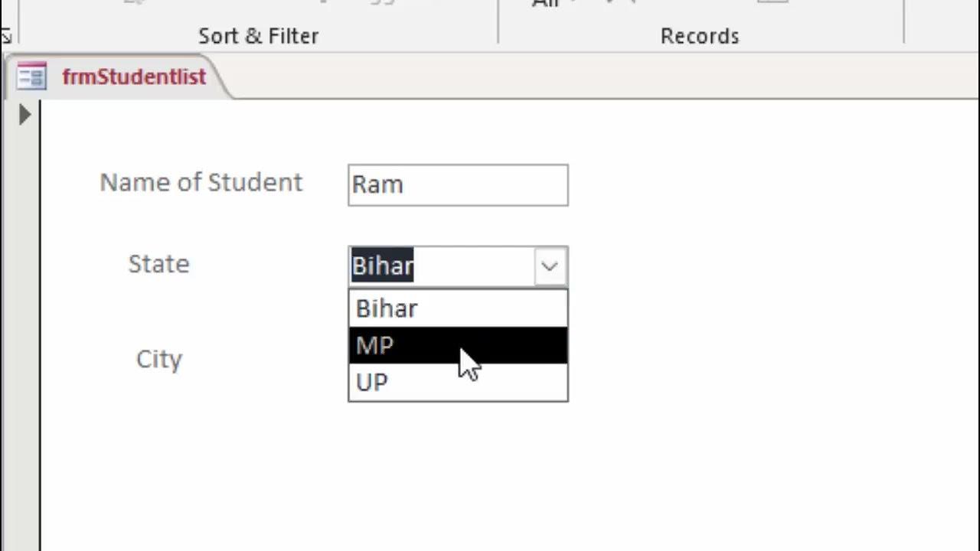The image size is (980, 551).
Task: Click the State label
Action: (158, 264)
